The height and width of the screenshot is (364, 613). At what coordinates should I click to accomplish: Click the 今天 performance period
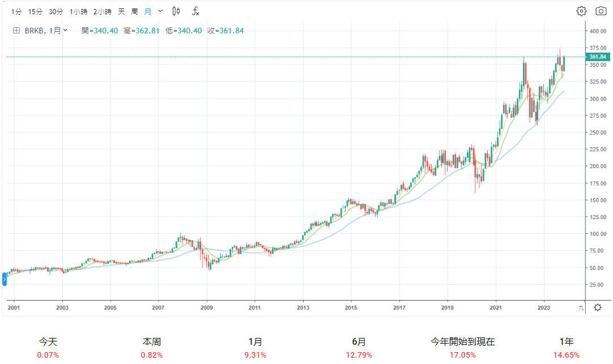(48, 342)
